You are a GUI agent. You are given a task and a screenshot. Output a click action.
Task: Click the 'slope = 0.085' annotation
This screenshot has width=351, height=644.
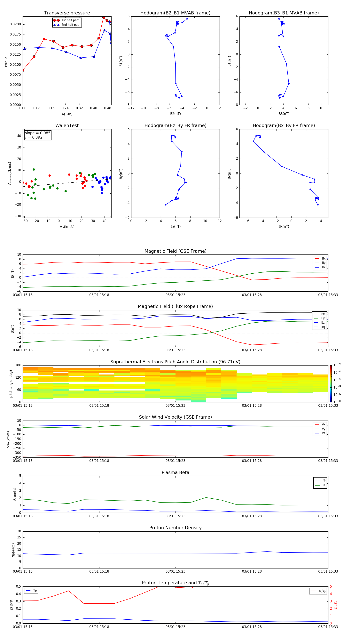(37, 133)
